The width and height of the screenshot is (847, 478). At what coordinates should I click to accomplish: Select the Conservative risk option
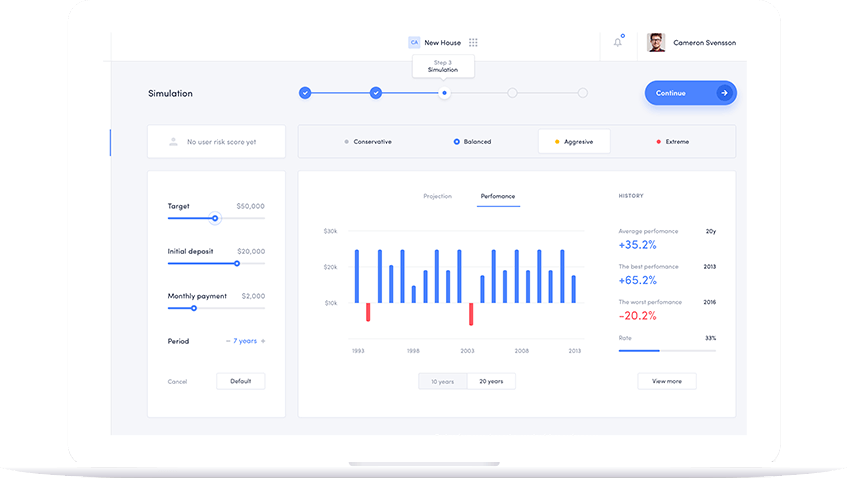click(368, 142)
